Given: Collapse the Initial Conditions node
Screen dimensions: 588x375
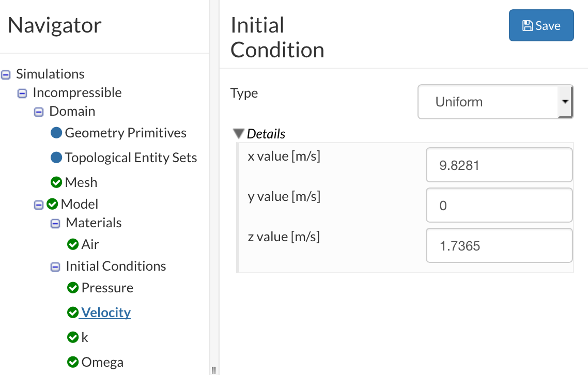Looking at the screenshot, I should 55,267.
